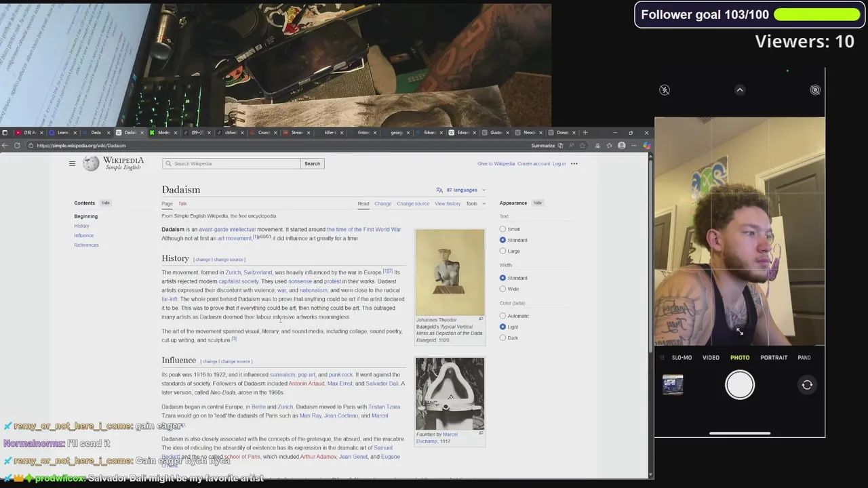
Task: Toggle the Live Photo icon in camera
Action: click(x=815, y=90)
